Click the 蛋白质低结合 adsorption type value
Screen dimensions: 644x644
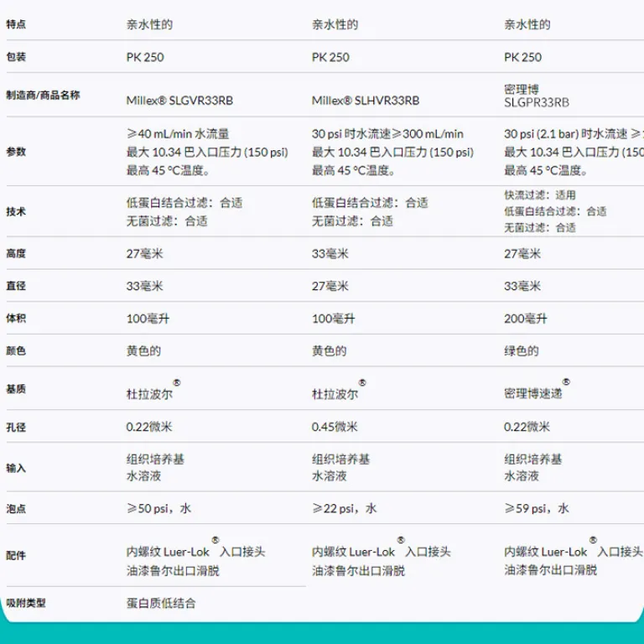[x=161, y=604]
